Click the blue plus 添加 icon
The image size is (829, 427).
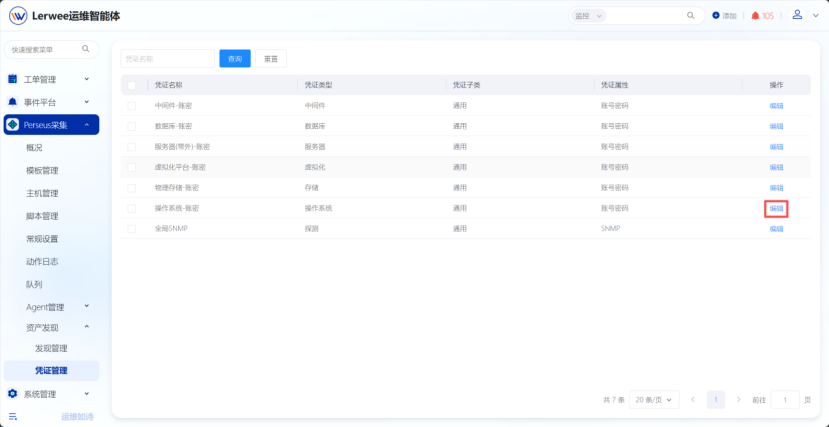pos(716,16)
